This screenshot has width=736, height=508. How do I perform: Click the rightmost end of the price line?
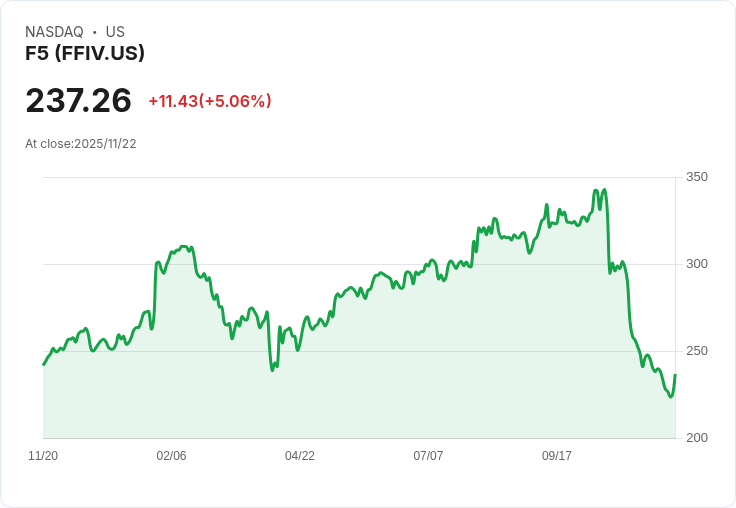point(675,375)
